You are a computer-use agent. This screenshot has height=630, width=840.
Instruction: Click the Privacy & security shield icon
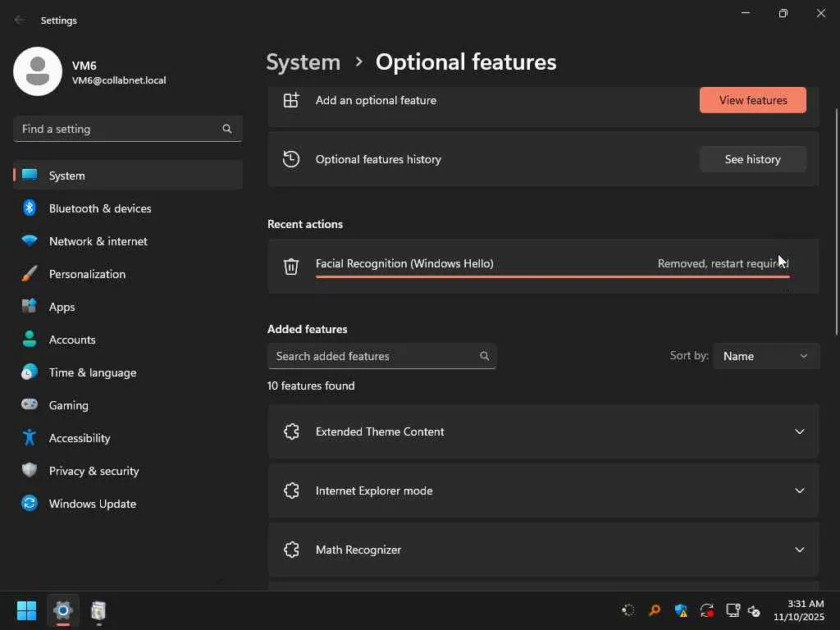(x=30, y=471)
